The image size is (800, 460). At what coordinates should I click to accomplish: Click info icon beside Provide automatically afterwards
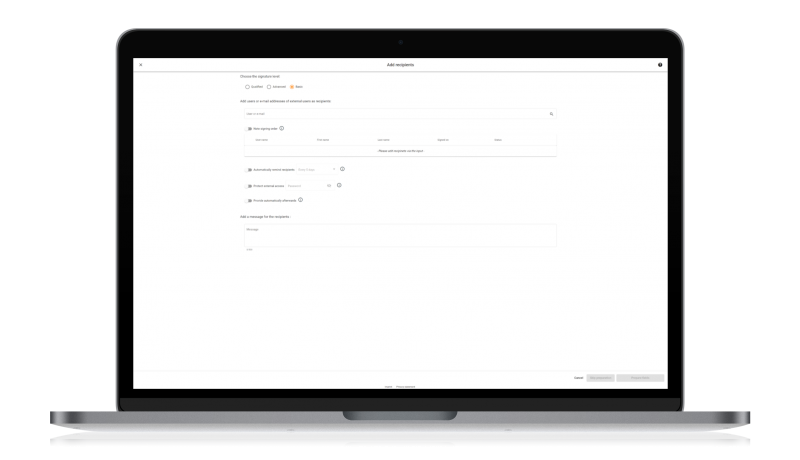[300, 200]
